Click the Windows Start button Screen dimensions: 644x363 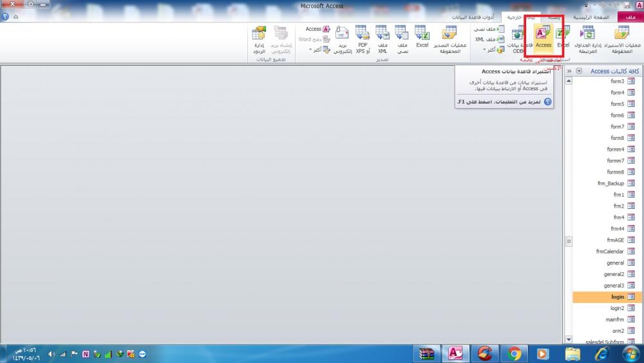coord(631,353)
